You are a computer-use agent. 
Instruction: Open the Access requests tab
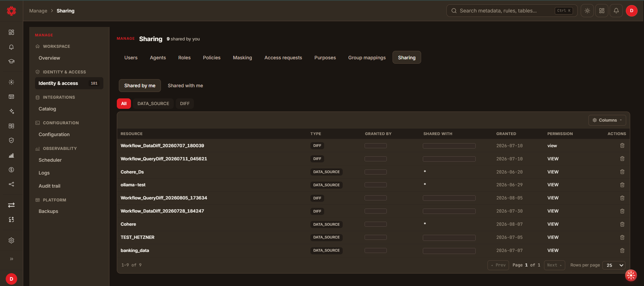pos(283,58)
